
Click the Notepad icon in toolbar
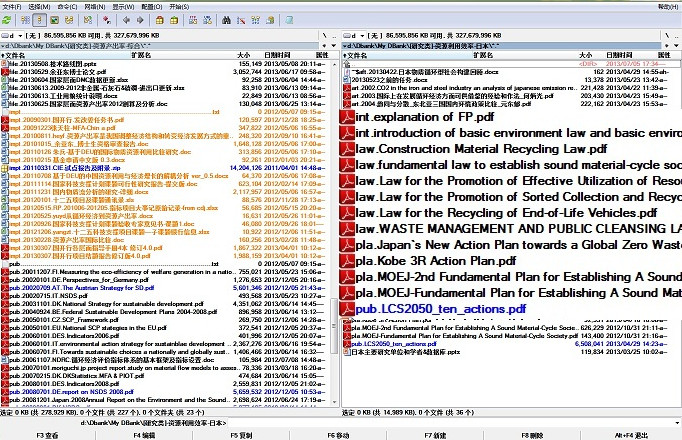[289, 19]
